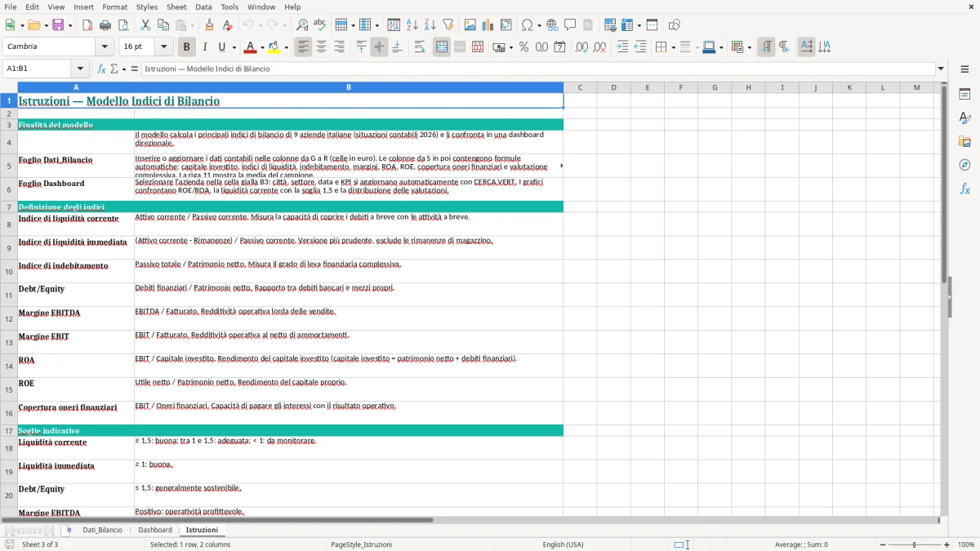
Task: Align cell text left
Action: point(303,47)
